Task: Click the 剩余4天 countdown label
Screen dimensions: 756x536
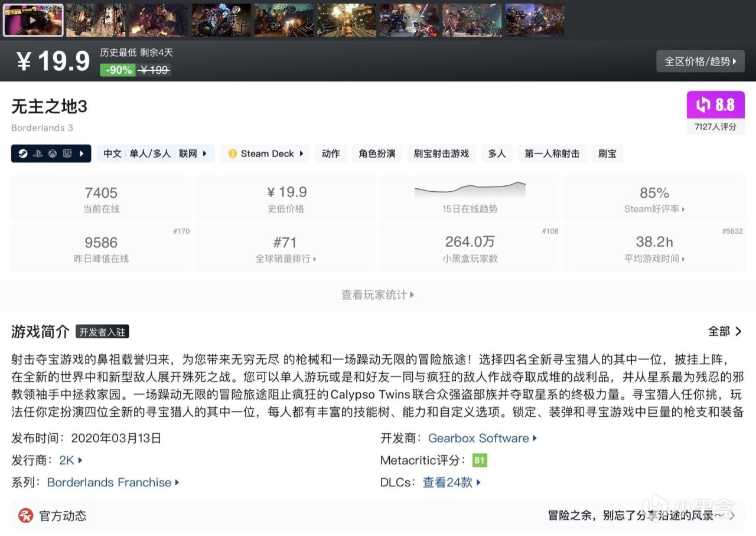Action: (x=157, y=53)
